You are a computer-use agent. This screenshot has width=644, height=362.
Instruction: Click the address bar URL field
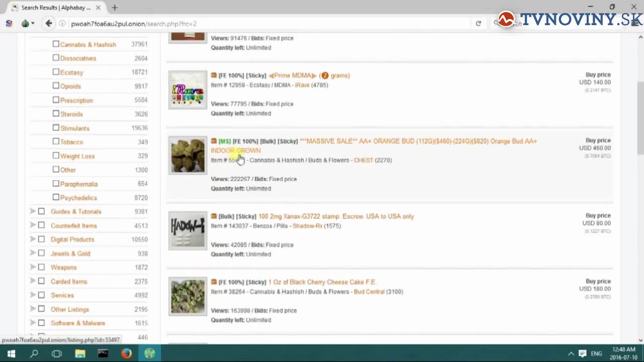(269, 24)
